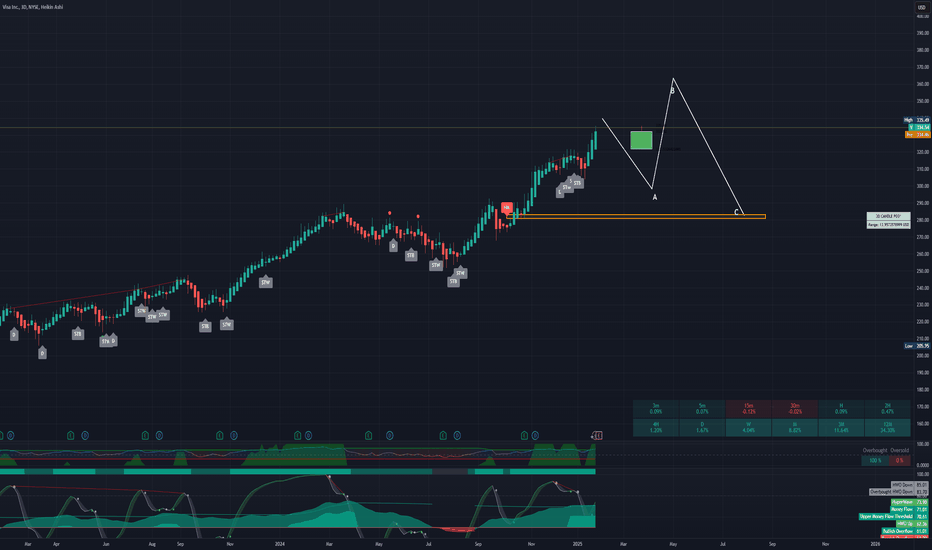Screen dimensions: 932x550
Task: Click the 2024 label on time axis
Action: point(280,543)
